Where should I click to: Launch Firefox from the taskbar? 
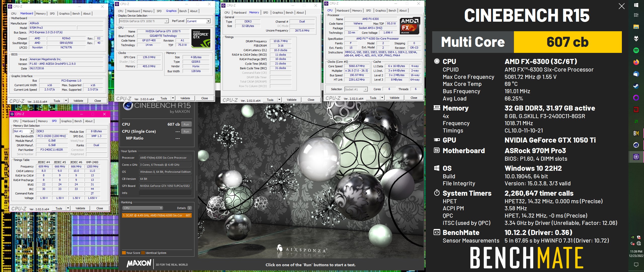636,62
